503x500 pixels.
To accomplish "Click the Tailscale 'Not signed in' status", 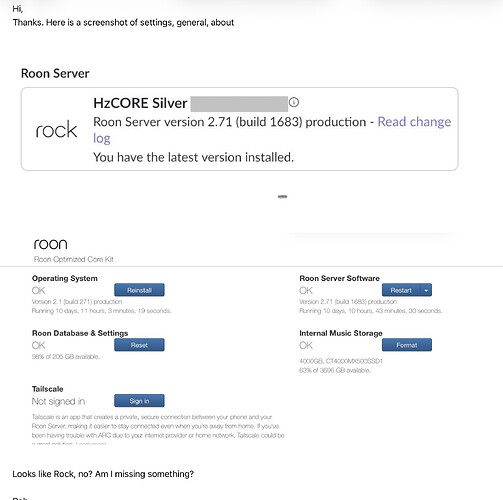I will coord(58,401).
